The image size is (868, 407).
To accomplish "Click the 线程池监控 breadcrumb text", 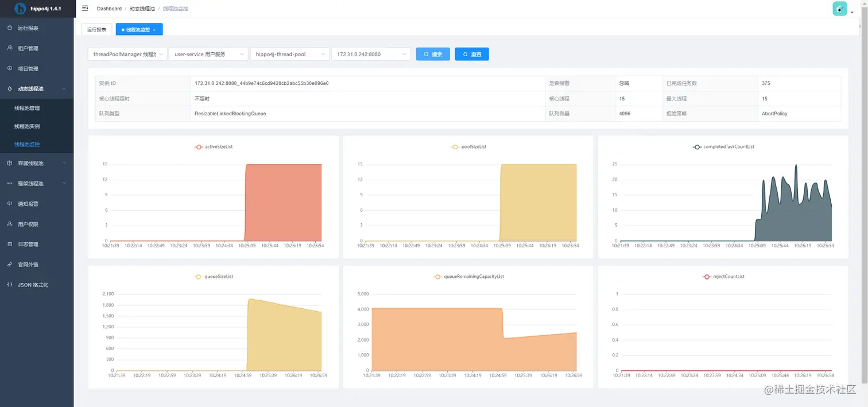I will pyautogui.click(x=175, y=9).
